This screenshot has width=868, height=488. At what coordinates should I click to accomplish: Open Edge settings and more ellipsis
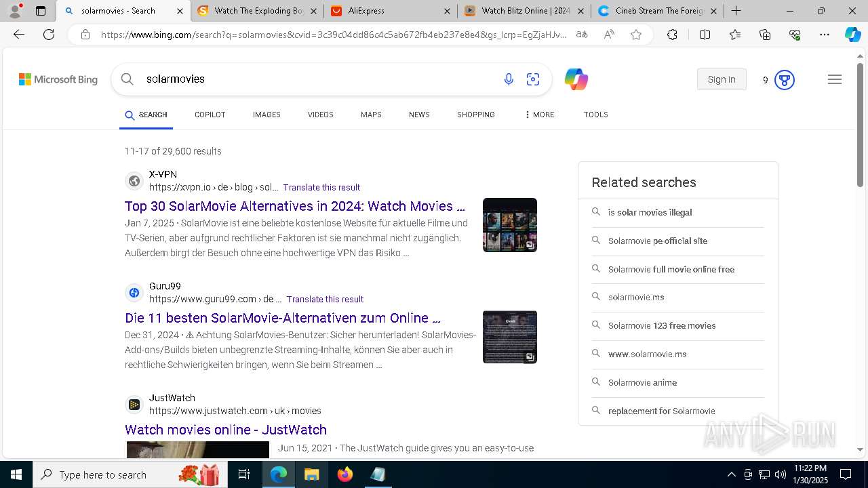[825, 35]
